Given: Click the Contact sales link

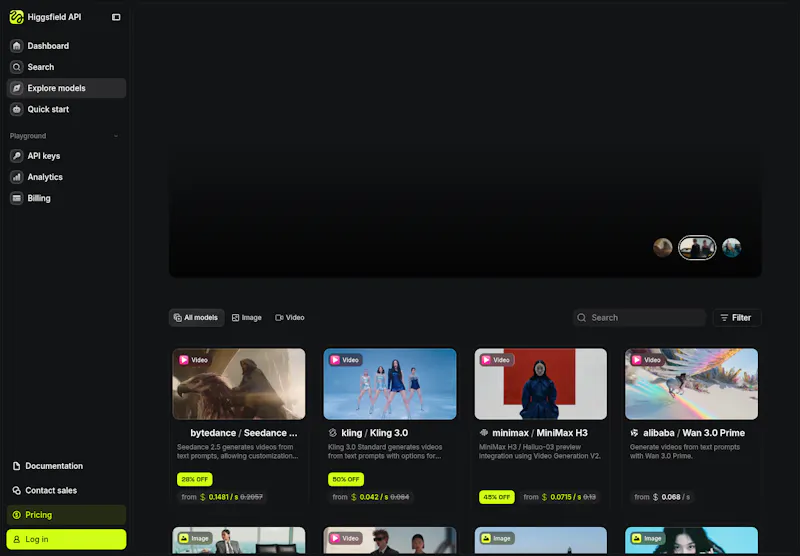Looking at the screenshot, I should click(66, 490).
